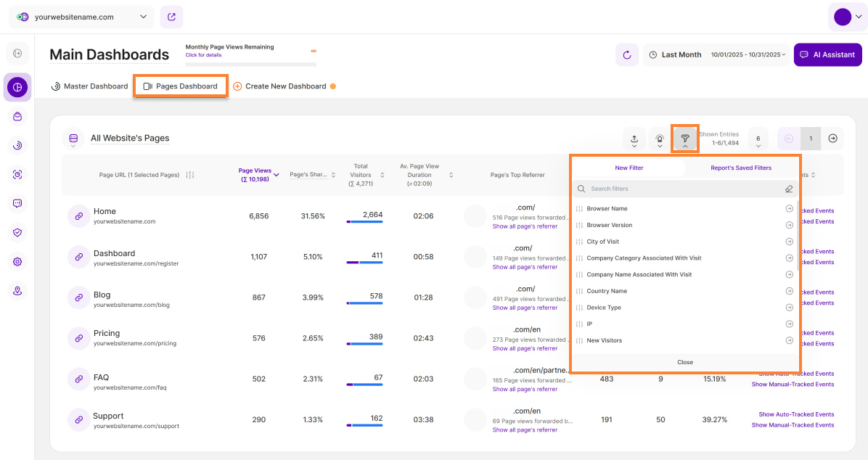Go to next page arrow

[832, 139]
